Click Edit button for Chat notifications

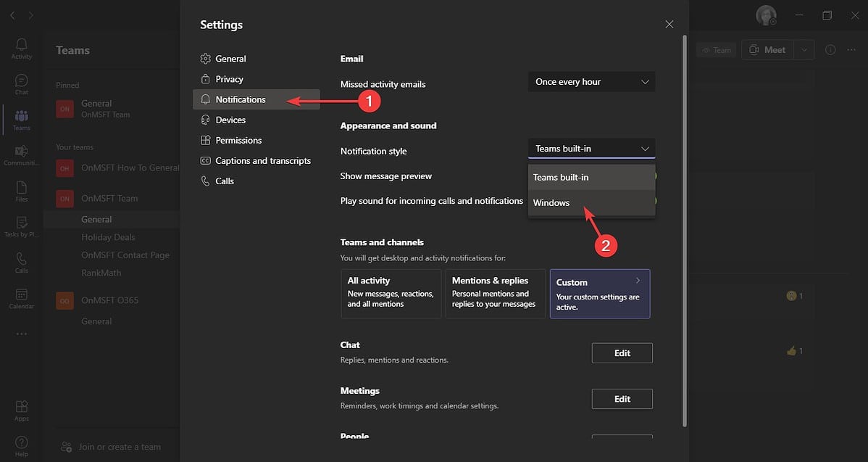point(622,352)
